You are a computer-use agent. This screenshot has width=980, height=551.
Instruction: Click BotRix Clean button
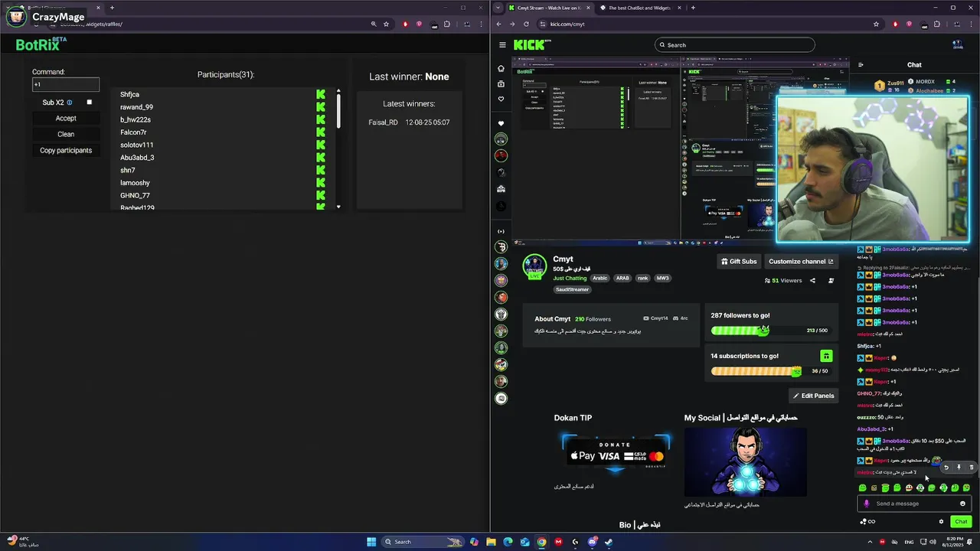pos(66,135)
